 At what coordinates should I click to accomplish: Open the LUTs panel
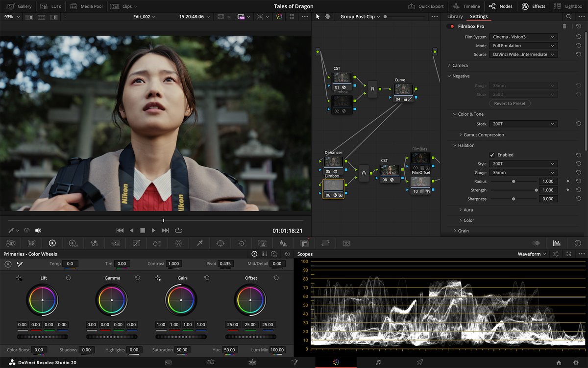[x=51, y=6]
